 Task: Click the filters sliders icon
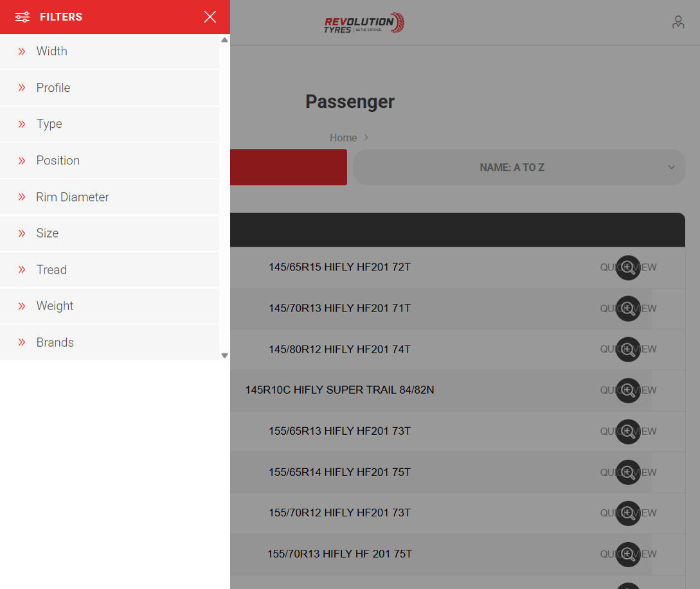tap(22, 17)
